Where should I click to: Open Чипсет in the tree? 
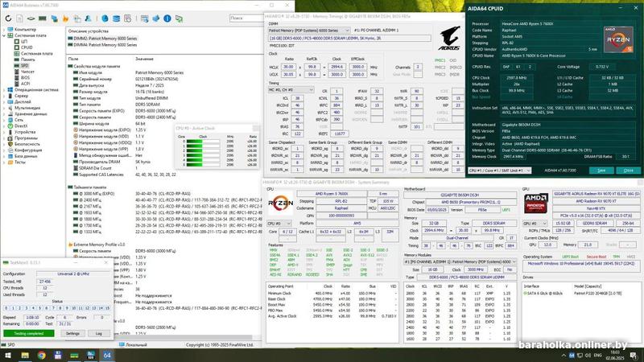point(27,72)
